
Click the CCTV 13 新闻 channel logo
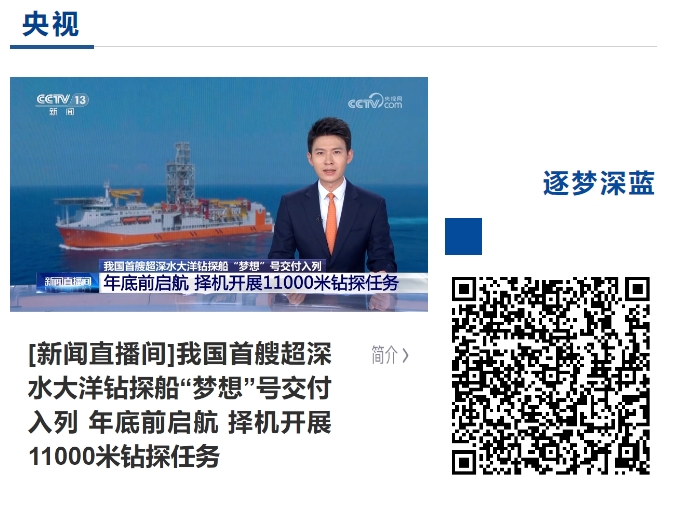coord(62,104)
